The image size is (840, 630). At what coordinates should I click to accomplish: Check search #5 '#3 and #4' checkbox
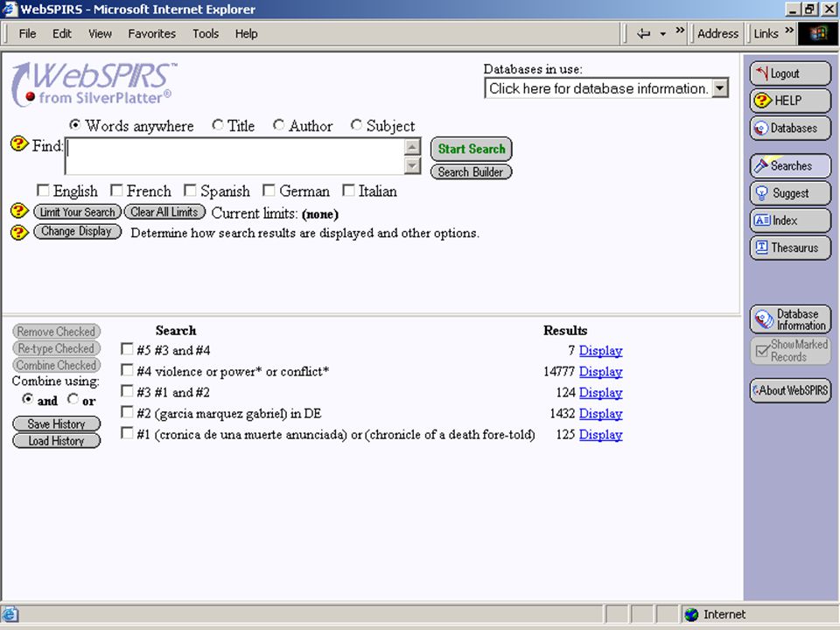click(x=127, y=349)
